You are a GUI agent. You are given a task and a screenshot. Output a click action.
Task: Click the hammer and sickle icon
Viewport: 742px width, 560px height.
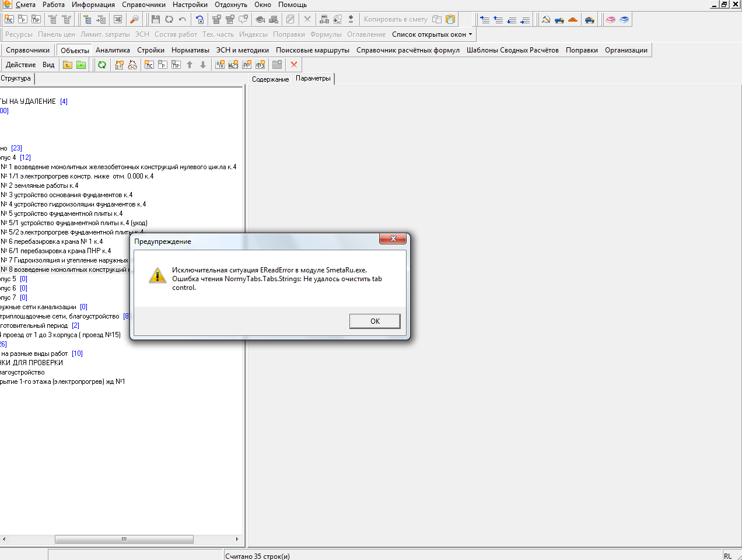tap(546, 19)
